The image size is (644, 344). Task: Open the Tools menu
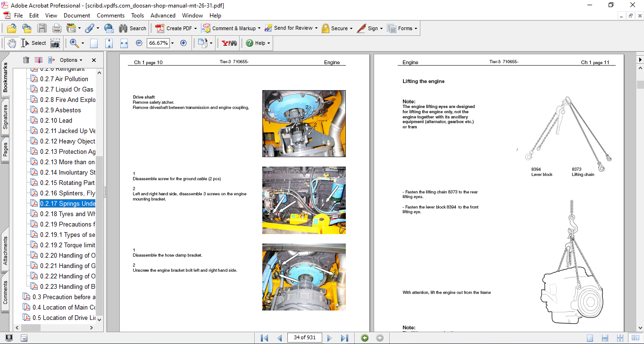click(x=138, y=16)
